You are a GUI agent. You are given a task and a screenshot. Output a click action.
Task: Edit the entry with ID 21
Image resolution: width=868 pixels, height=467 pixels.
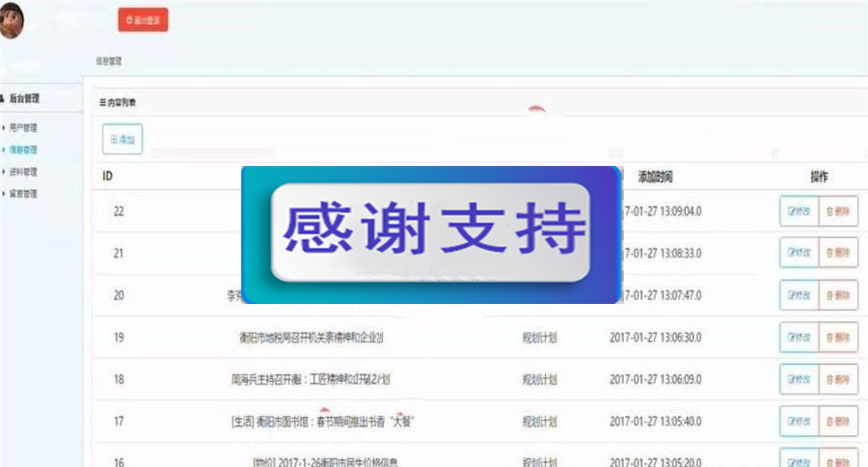(799, 253)
